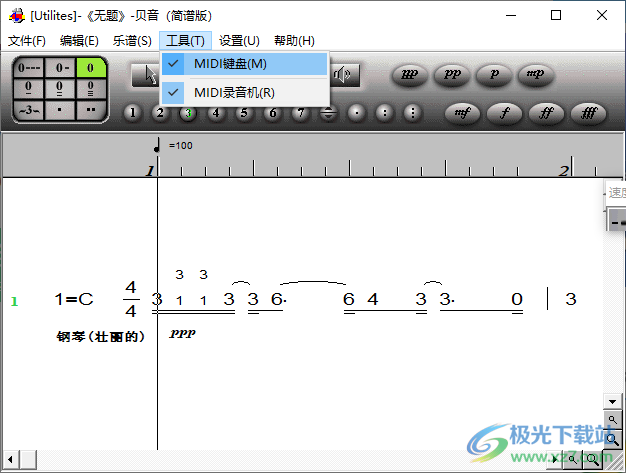Click the ppp dynamic mark in score
The width and height of the screenshot is (626, 473).
coord(182,334)
